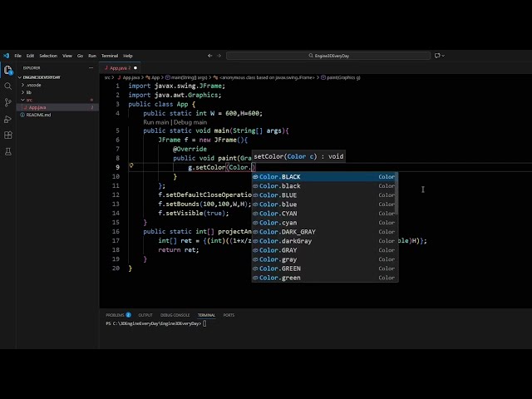
Task: Open the Help menu
Action: pos(128,56)
